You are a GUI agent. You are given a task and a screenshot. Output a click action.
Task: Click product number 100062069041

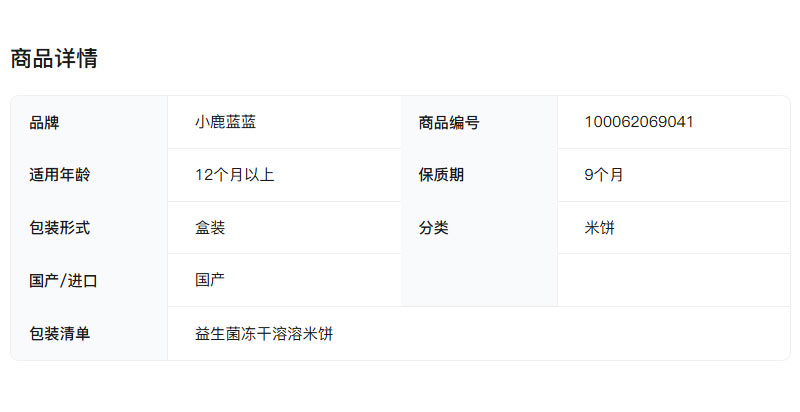coord(639,122)
